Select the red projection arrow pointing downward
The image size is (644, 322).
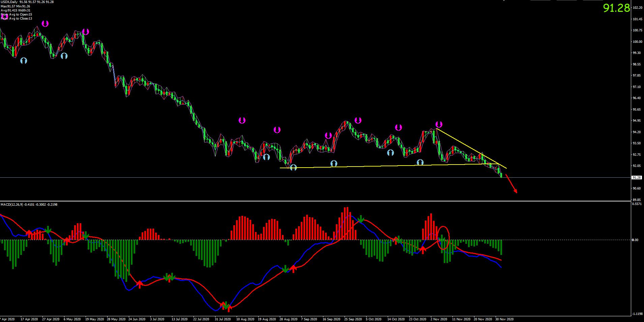tap(511, 184)
